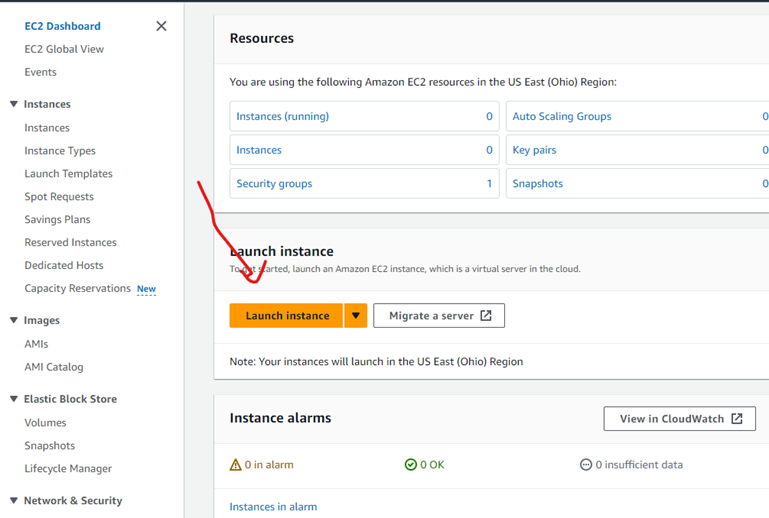Open AMI Catalog
The image size is (769, 518).
(x=54, y=367)
